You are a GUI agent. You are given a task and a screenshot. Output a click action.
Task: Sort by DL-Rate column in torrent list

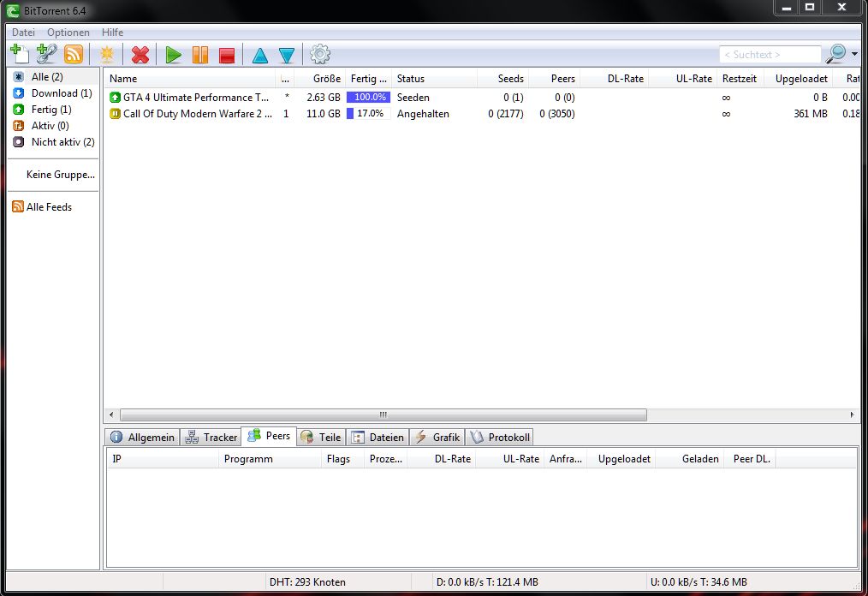coord(614,79)
